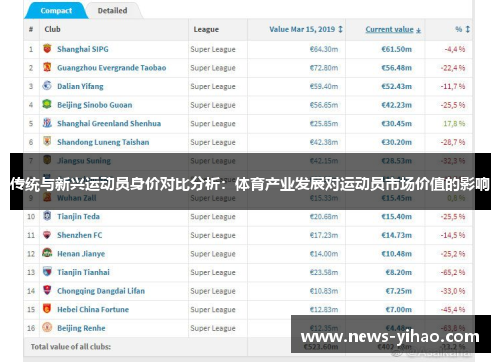Sort by Value Mar 15, 2019 column
The height and width of the screenshot is (362, 500).
[306, 29]
